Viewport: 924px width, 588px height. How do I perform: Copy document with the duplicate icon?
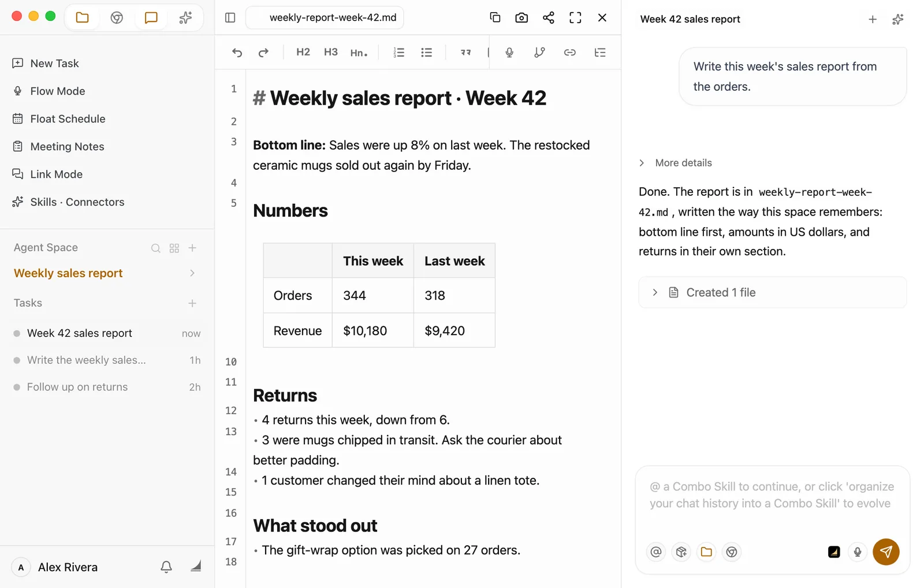click(495, 17)
